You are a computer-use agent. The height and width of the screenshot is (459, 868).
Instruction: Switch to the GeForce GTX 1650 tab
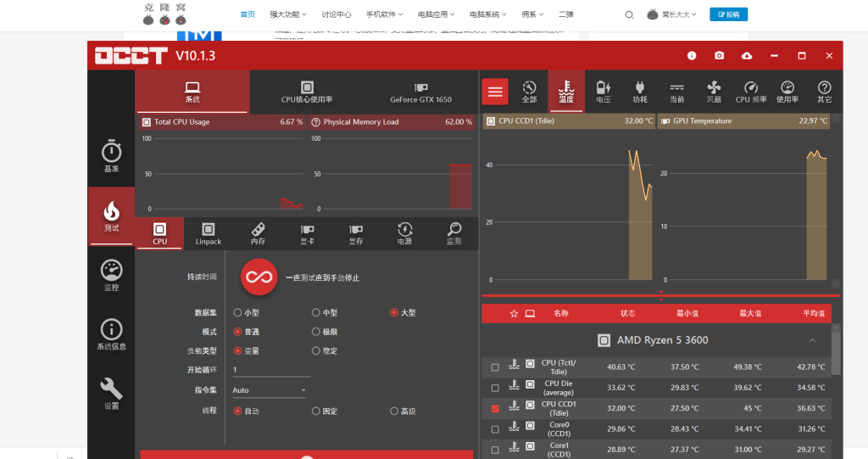click(420, 92)
